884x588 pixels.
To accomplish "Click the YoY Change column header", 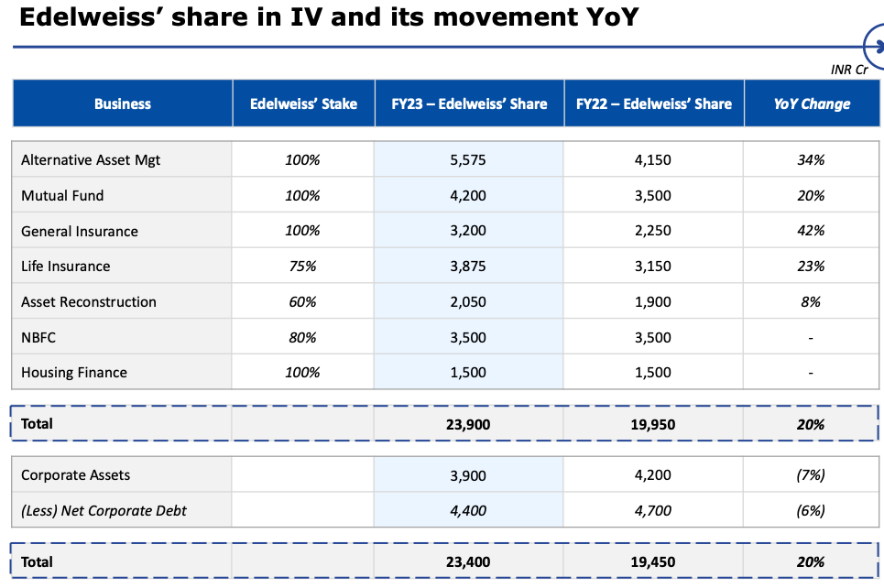I will point(812,103).
